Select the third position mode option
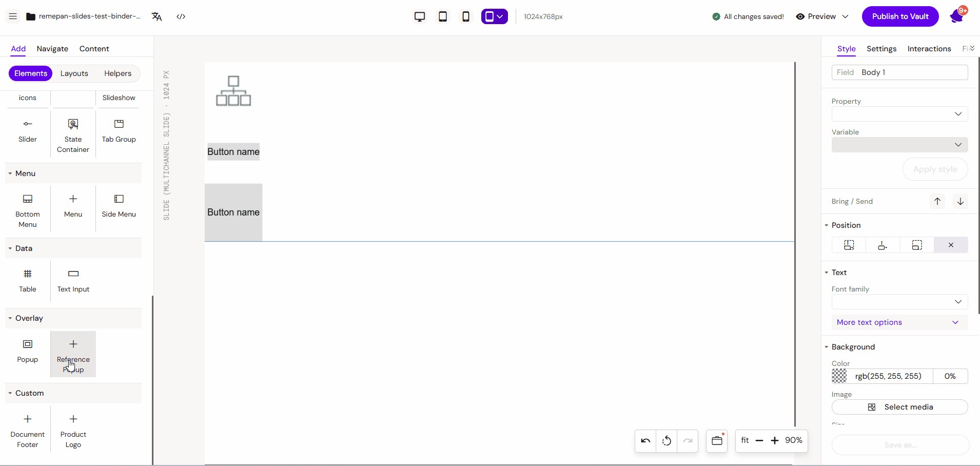 (917, 245)
